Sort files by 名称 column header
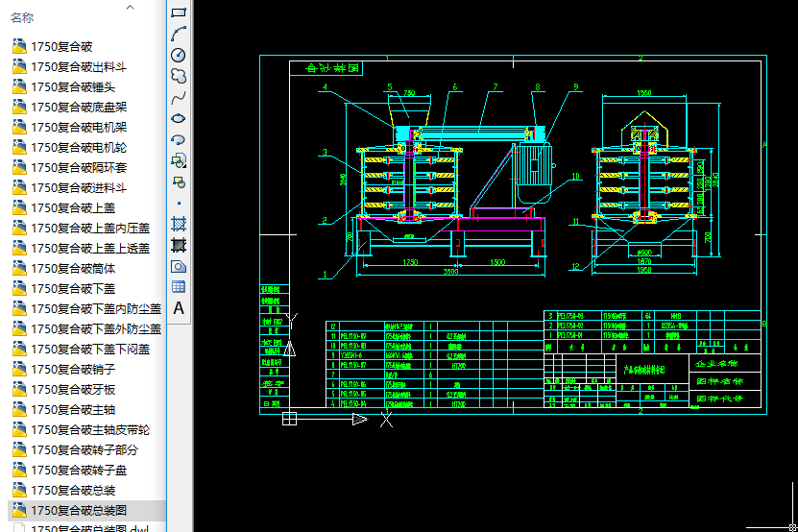 point(23,17)
